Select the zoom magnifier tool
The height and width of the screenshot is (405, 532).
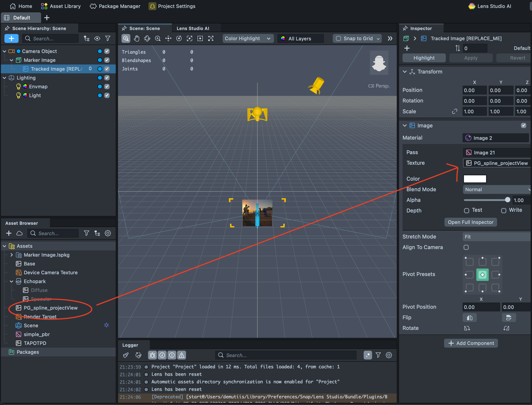(x=158, y=39)
